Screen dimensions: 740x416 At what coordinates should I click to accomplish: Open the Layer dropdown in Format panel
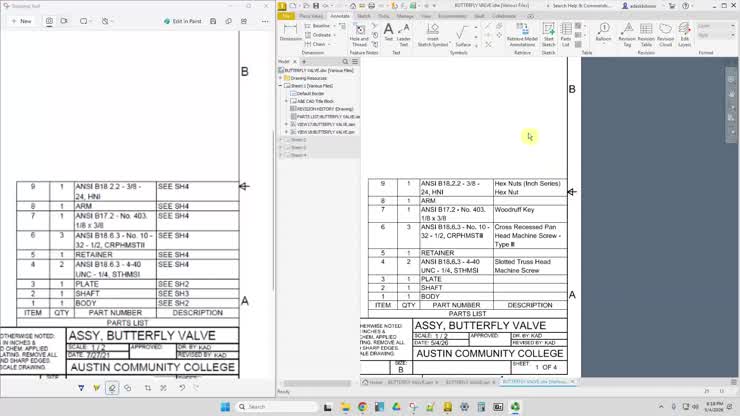click(x=715, y=26)
